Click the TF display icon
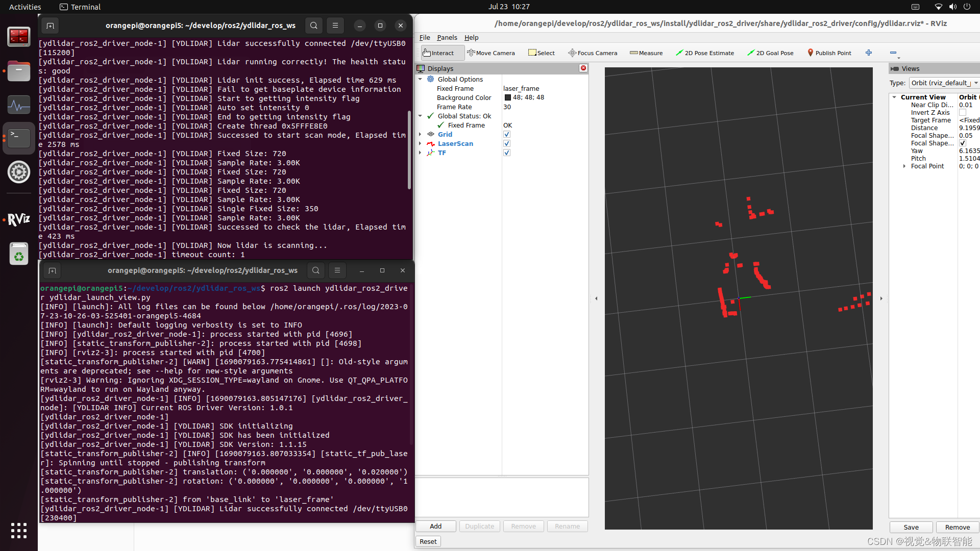980x551 pixels. point(431,153)
